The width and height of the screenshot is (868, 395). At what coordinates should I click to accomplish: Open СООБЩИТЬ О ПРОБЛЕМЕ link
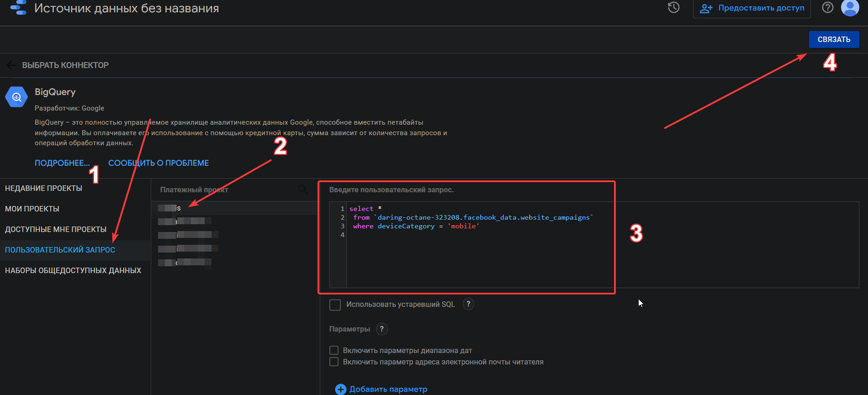159,163
